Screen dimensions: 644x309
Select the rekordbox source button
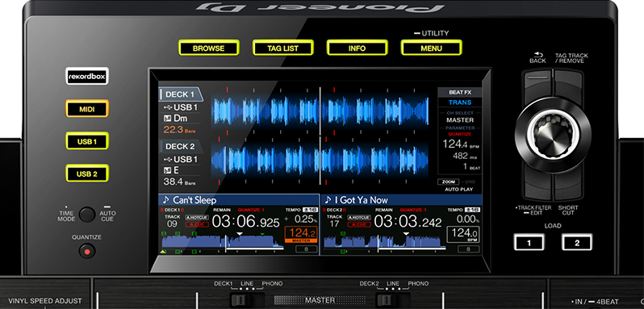87,77
